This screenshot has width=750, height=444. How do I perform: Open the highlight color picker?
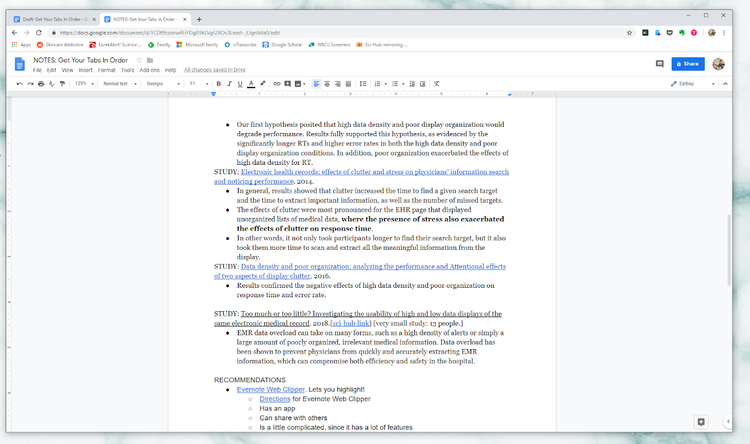[262, 84]
